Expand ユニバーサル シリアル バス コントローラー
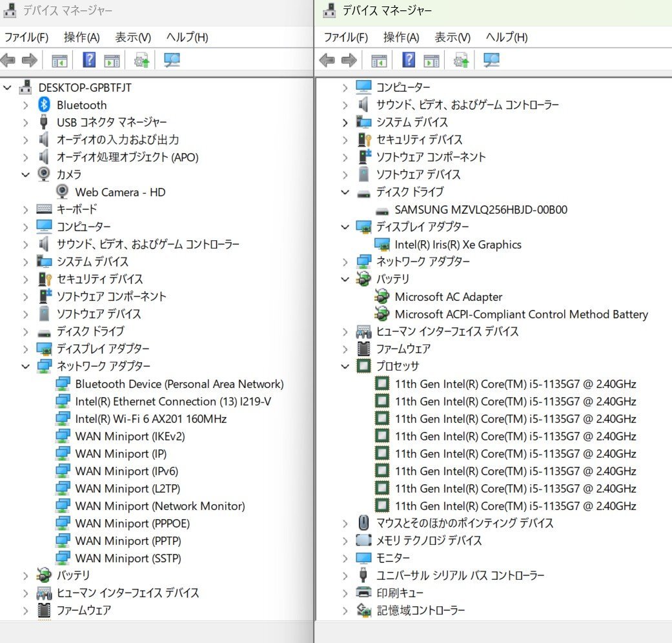Screen dimensions: 672x643 pyautogui.click(x=345, y=575)
